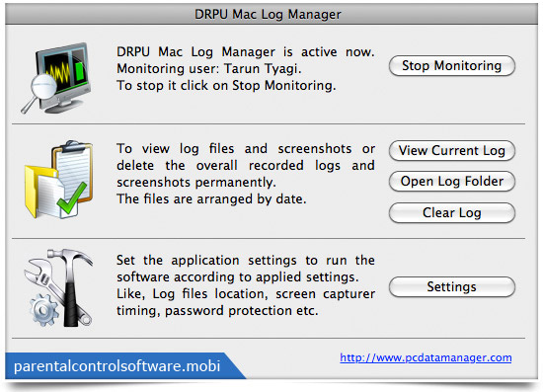Click text 'screenshots permanently.'

(196, 183)
